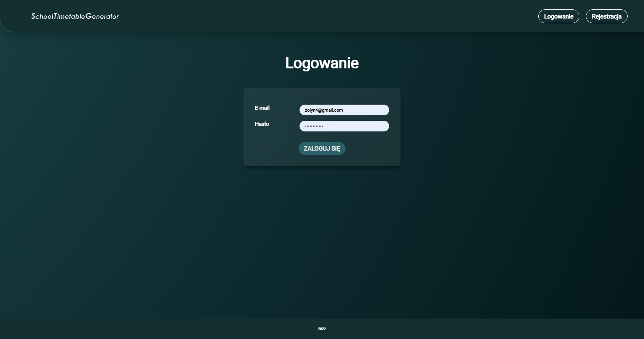Submit credentials via ZALOGUJ SIĘ
Image resolution: width=644 pixels, height=339 pixels.
(x=321, y=148)
